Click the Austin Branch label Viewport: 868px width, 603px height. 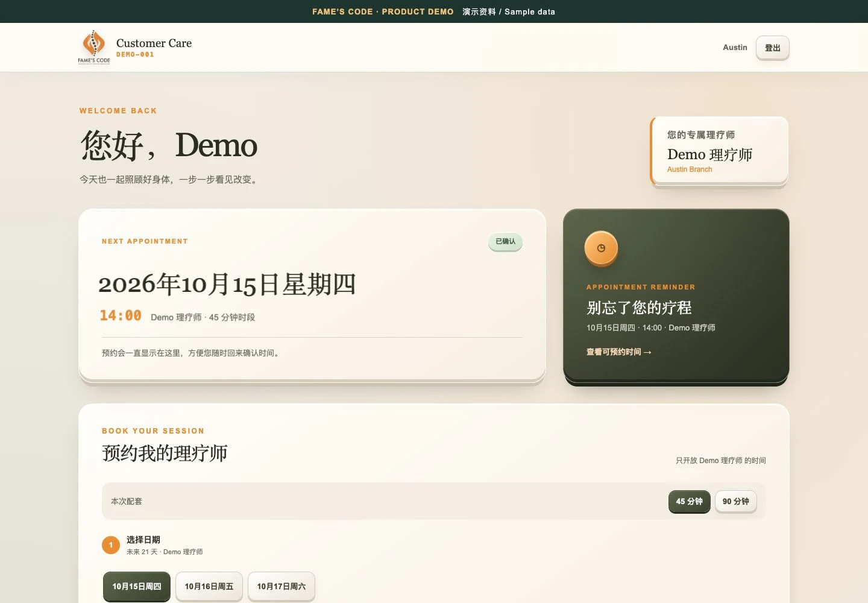click(690, 169)
